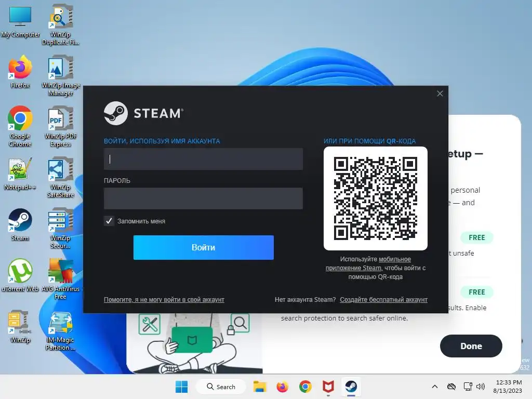Select the Notepad++ desktop shortcut
This screenshot has height=399, width=532.
(x=20, y=174)
